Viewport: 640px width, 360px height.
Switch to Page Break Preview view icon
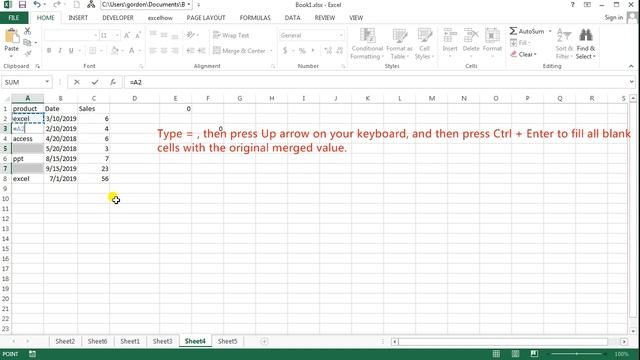tap(534, 354)
